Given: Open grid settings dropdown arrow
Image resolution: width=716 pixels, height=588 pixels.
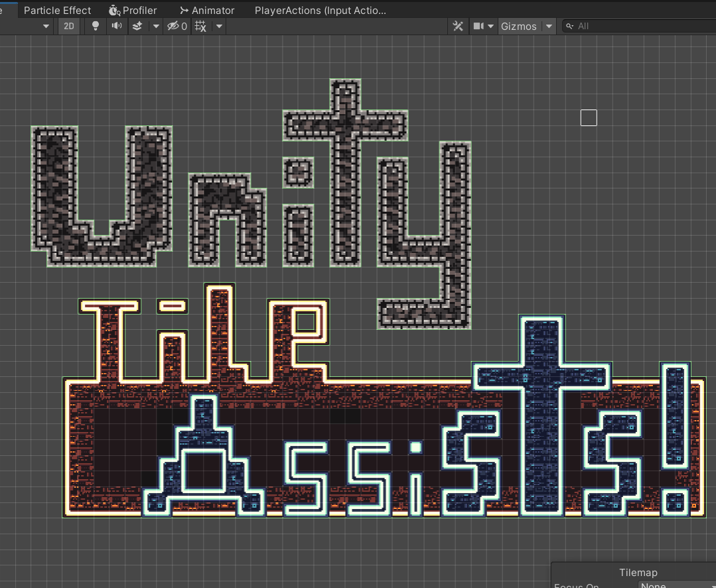Looking at the screenshot, I should 219,26.
